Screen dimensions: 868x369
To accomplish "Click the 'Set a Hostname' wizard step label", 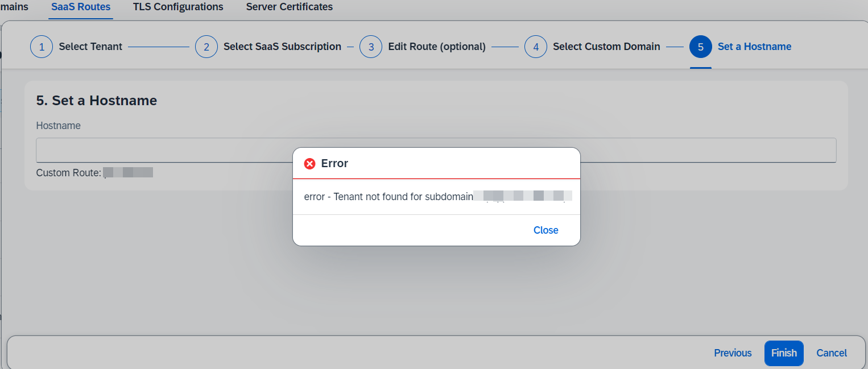I will tap(754, 47).
